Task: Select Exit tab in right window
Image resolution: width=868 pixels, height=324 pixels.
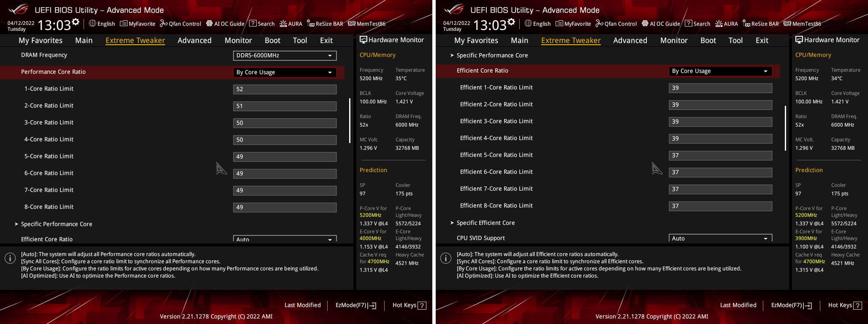Action: click(762, 40)
